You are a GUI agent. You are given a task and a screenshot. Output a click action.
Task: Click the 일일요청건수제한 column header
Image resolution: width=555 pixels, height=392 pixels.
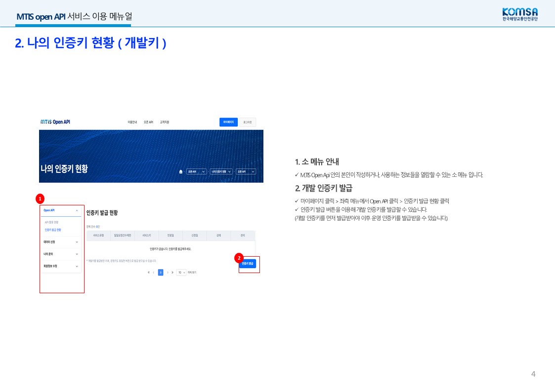123,235
